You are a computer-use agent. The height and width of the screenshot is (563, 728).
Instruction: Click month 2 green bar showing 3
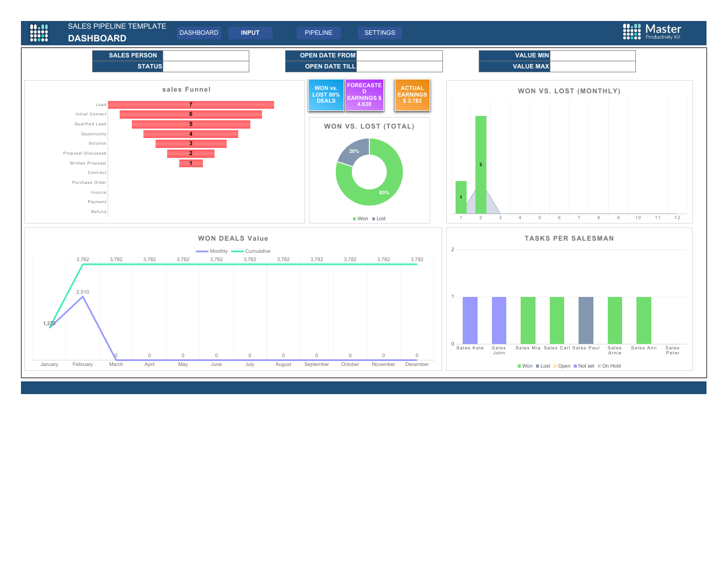click(x=481, y=164)
